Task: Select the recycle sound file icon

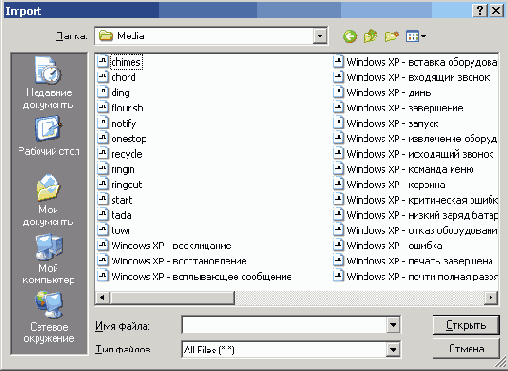Action: tap(103, 154)
